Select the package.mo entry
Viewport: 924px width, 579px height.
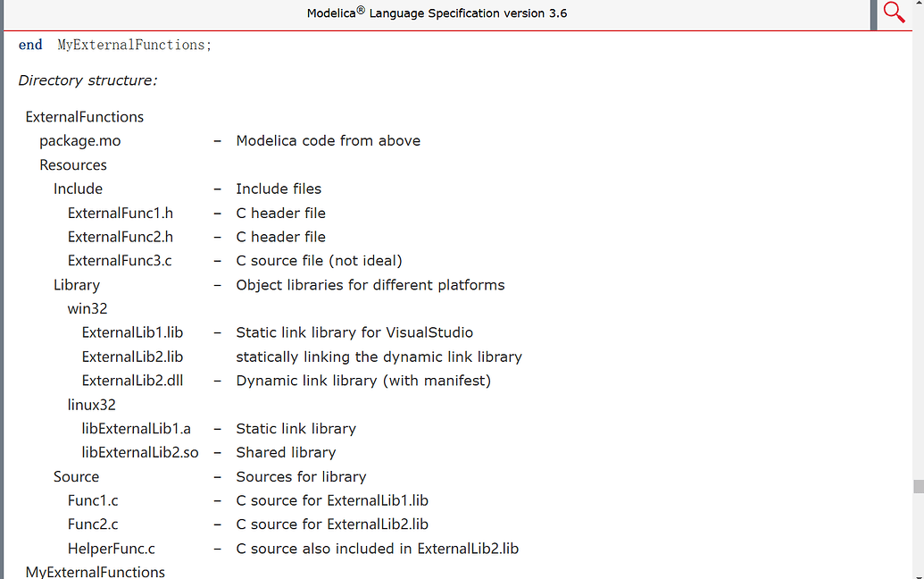pyautogui.click(x=80, y=141)
